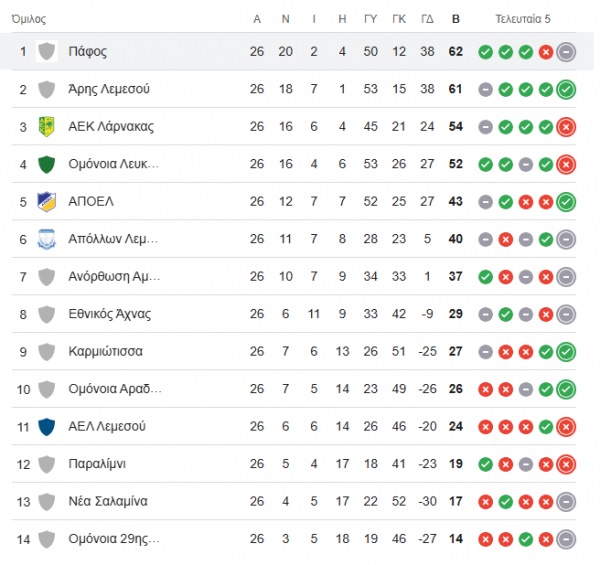Click Πάφος latest match draw icon
The width and height of the screenshot is (600, 565).
click(566, 52)
